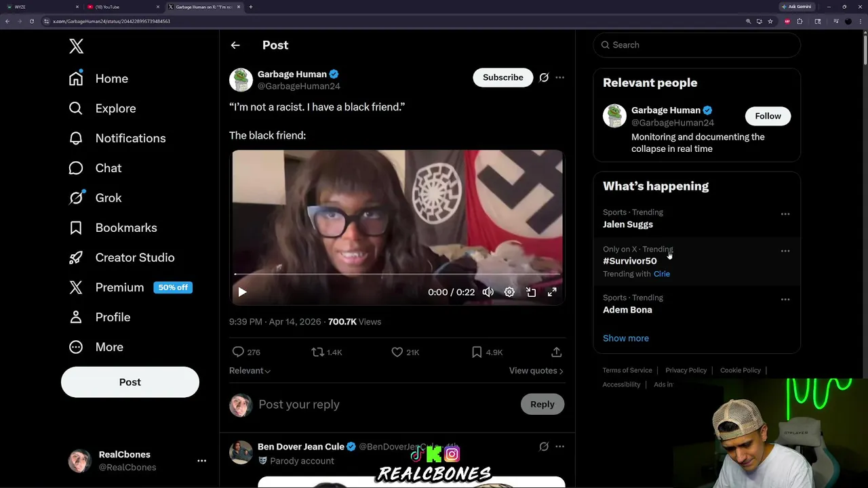Repost the post with 1.4K reposts
The image size is (868, 488).
(326, 352)
